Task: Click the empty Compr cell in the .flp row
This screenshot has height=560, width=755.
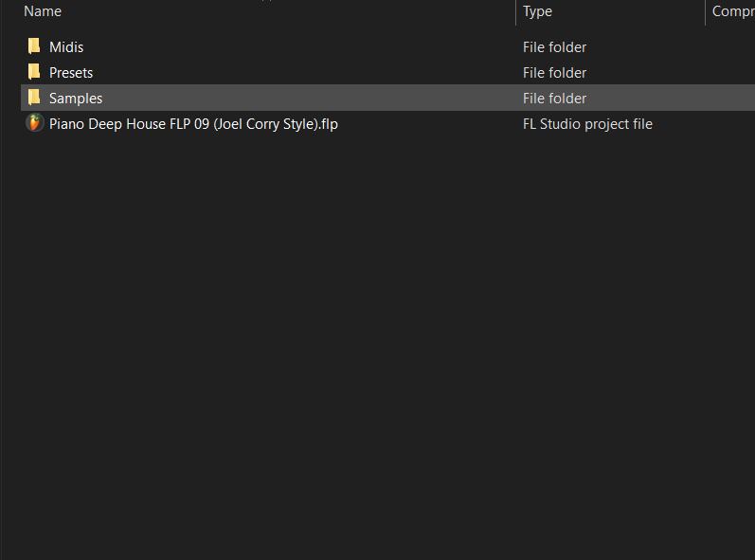Action: (x=729, y=124)
